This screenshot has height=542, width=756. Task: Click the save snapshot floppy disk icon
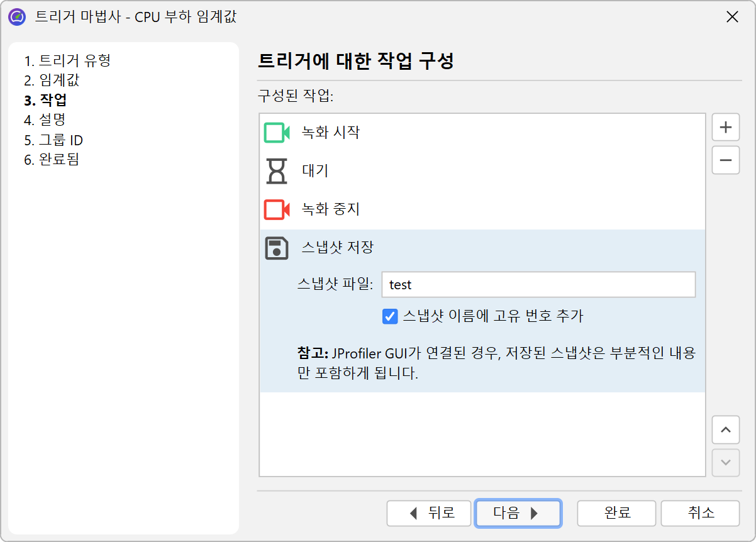[276, 248]
